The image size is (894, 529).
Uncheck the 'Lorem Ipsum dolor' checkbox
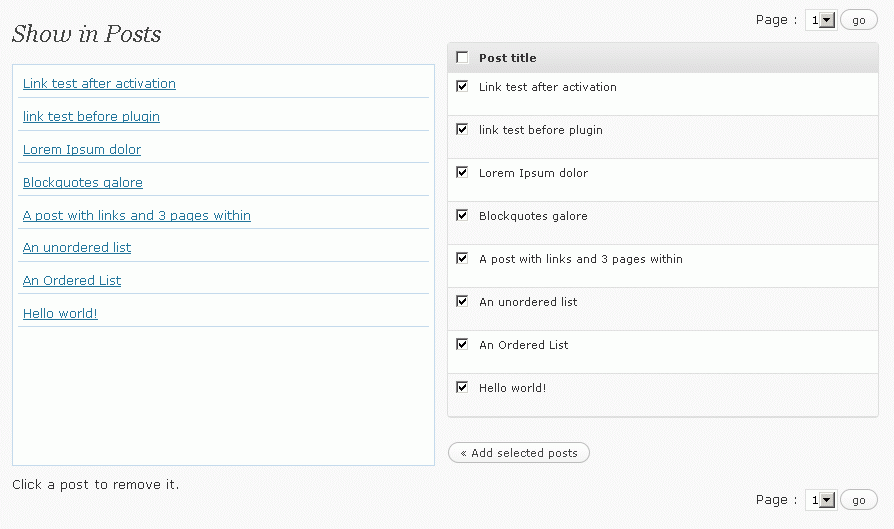(x=462, y=172)
